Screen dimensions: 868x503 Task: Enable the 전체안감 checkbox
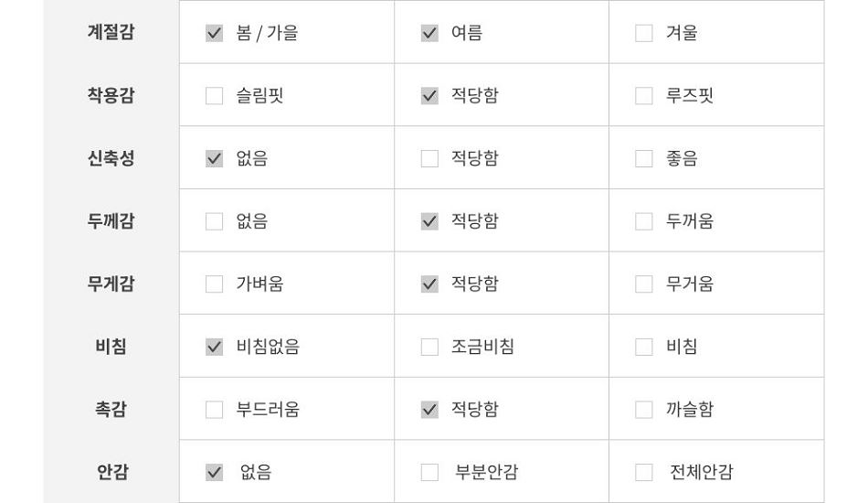644,473
